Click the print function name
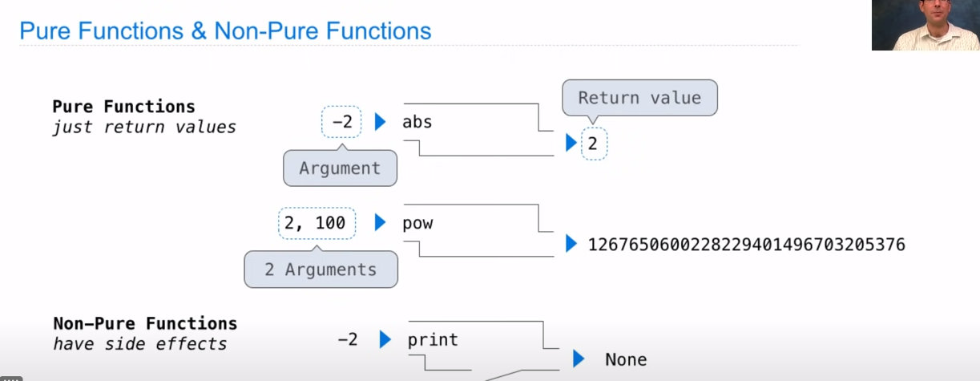Image resolution: width=980 pixels, height=381 pixels. click(433, 339)
